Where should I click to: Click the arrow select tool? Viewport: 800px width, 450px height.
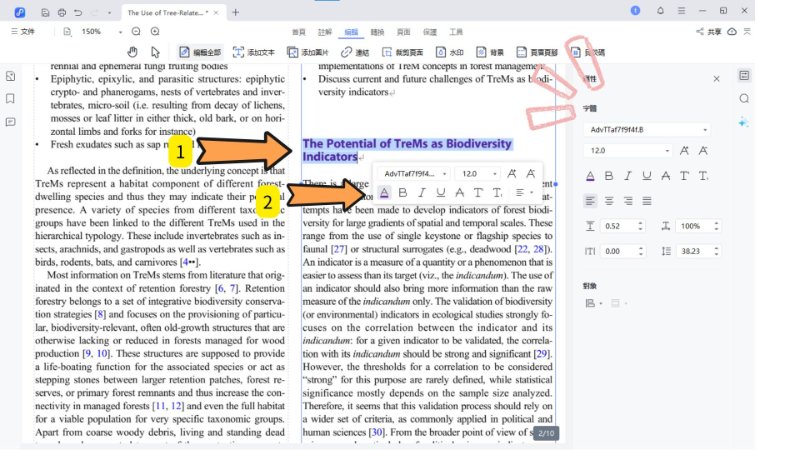(x=155, y=51)
